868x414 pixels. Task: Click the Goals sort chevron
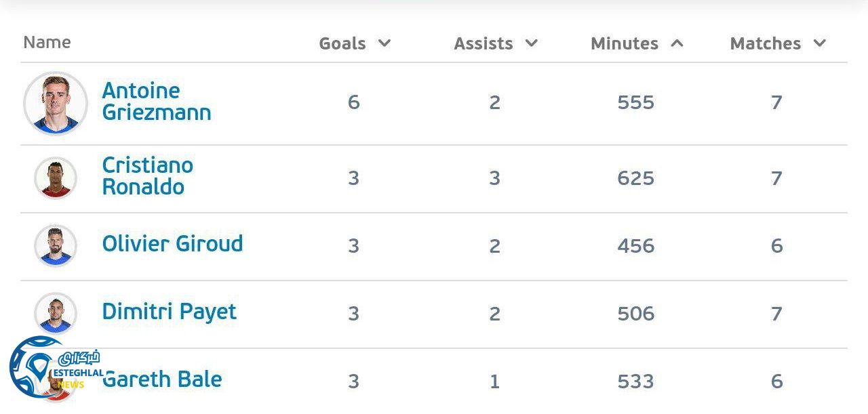pos(384,43)
